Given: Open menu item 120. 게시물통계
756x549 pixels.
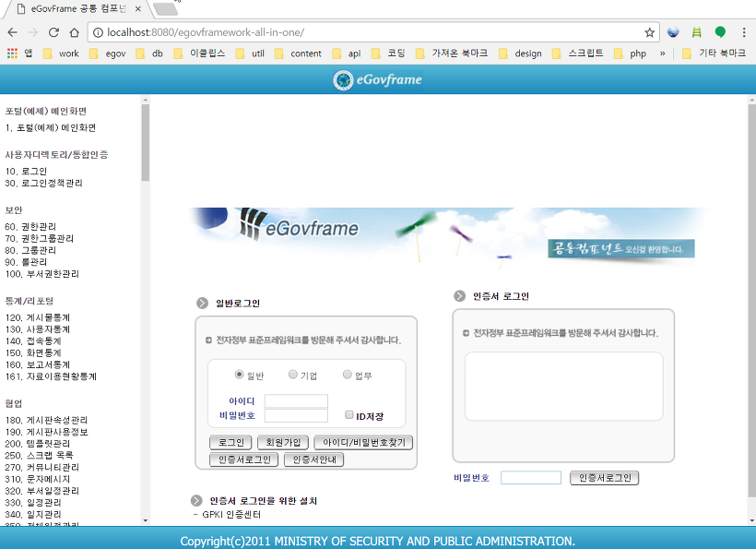Looking at the screenshot, I should pyautogui.click(x=38, y=317).
